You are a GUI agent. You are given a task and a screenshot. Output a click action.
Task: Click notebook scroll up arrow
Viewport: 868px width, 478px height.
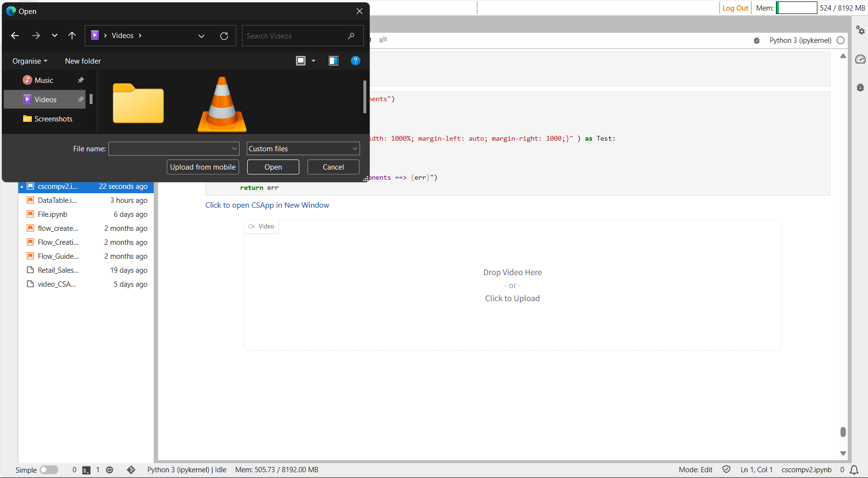tap(843, 56)
